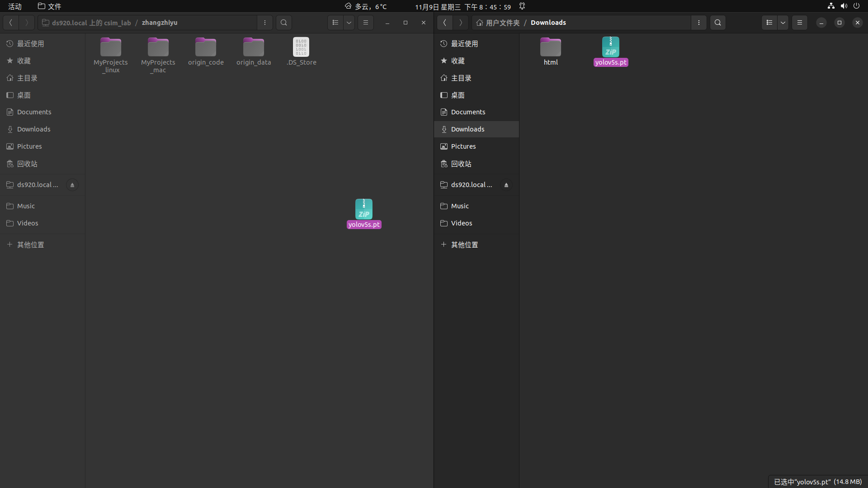Open path options menu beside zhangzhiyu

click(x=265, y=23)
